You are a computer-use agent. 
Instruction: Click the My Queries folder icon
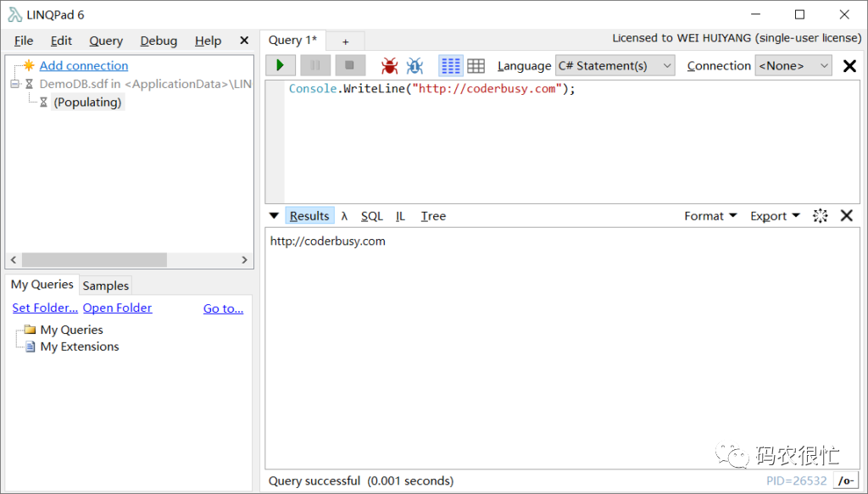30,329
